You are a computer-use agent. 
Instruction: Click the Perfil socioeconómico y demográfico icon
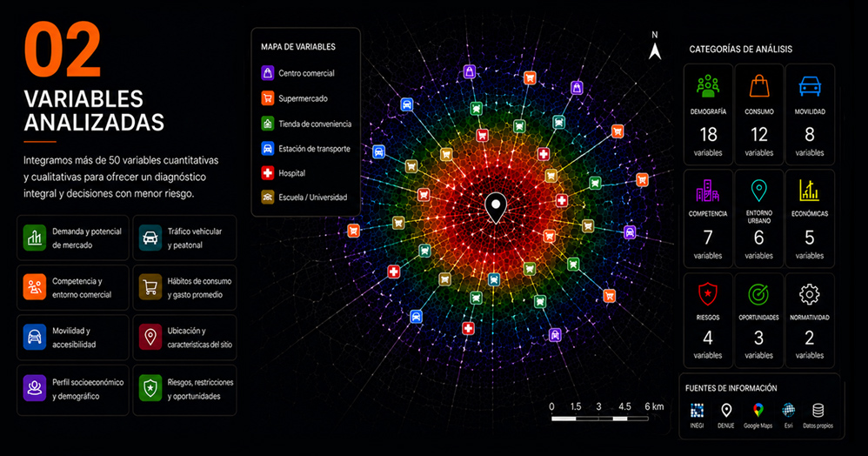[x=35, y=388]
